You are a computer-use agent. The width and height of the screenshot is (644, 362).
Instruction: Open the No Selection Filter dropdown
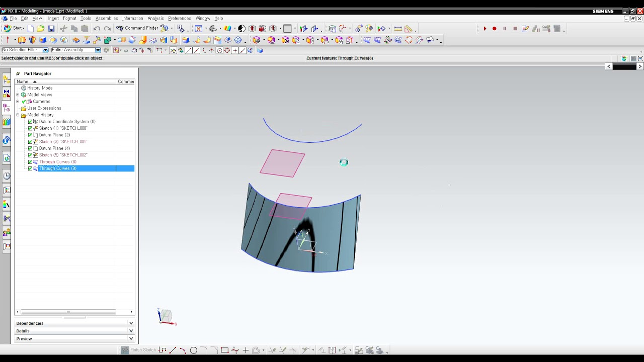point(45,50)
